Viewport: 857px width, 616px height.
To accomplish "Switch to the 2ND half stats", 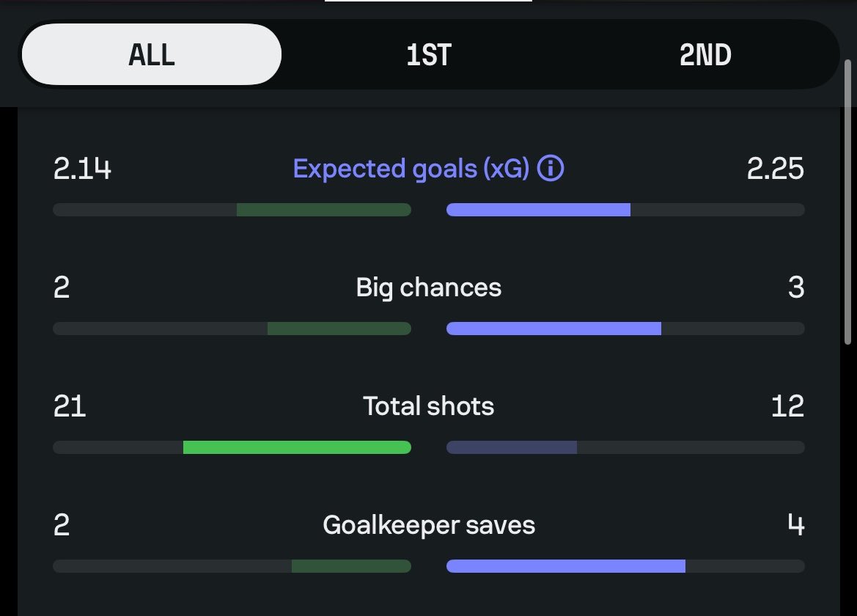I will (705, 54).
